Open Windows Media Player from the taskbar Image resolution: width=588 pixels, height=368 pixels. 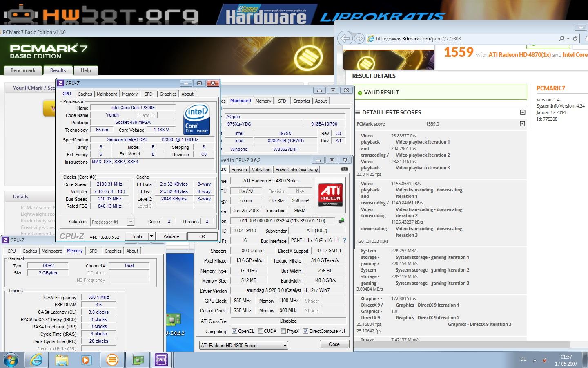(x=86, y=360)
